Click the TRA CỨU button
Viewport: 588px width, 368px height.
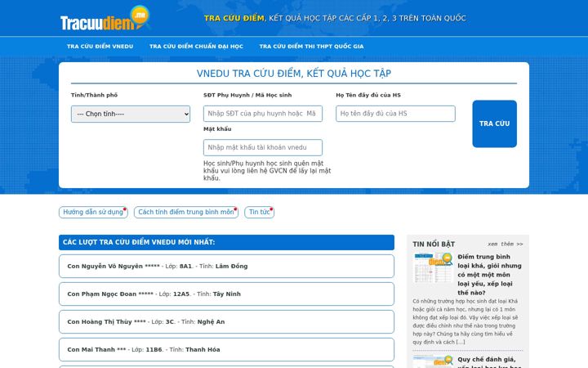494,123
